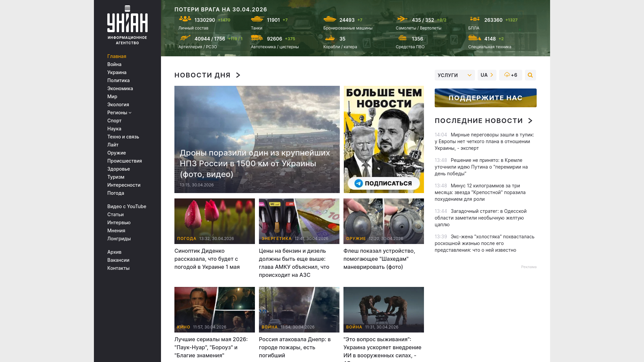Screen dimensions: 644x362
Task: Click the Shahed device photo thumbnail
Action: tap(384, 221)
